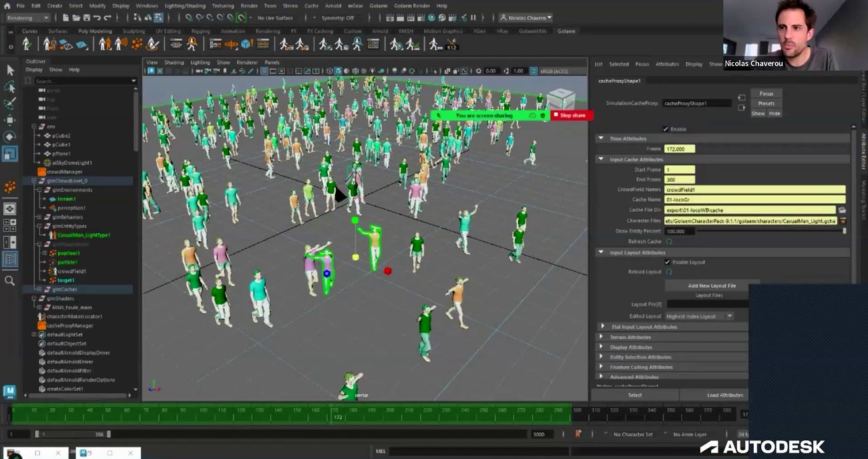Open the Golaem menu
868x459 pixels.
click(378, 6)
